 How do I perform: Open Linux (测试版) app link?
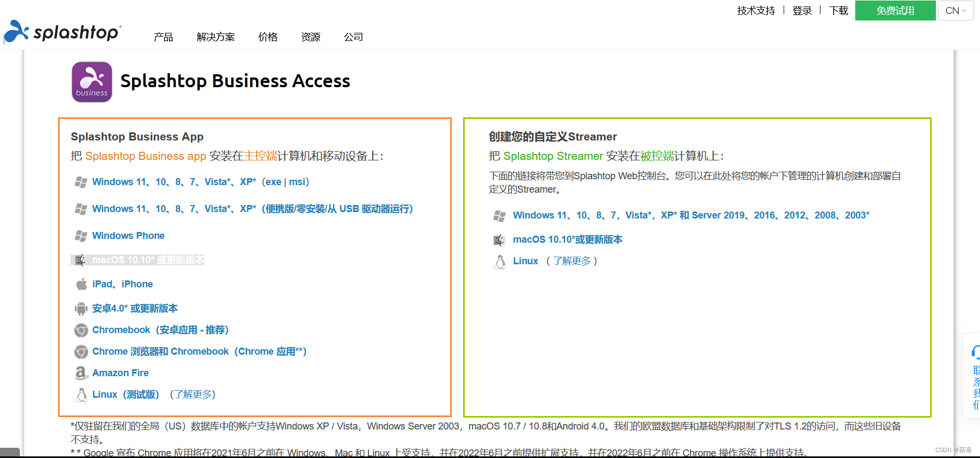pos(126,394)
